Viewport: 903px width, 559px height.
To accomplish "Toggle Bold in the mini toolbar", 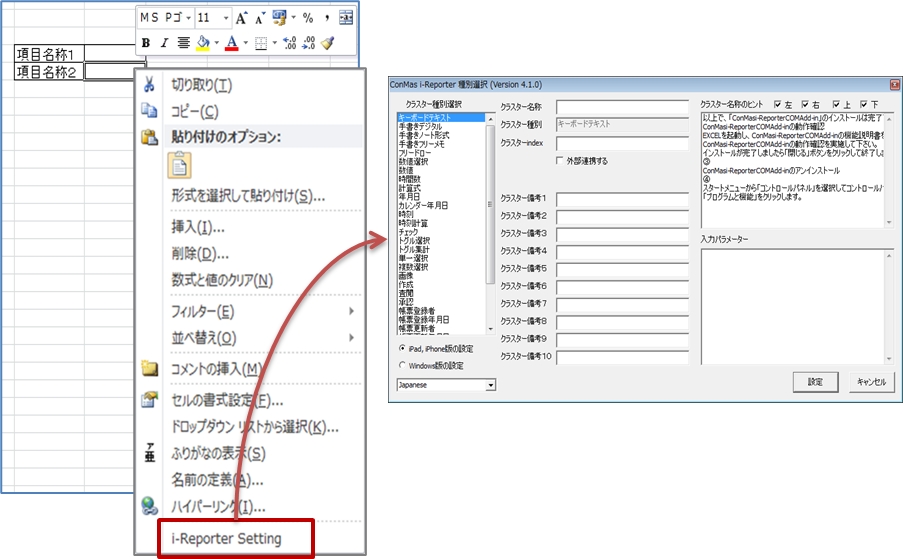I will tap(146, 43).
